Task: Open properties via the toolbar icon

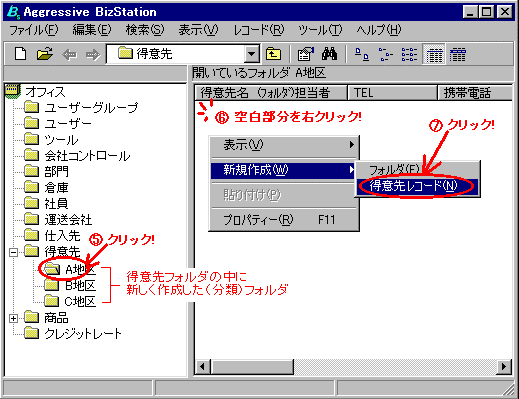Action: point(306,54)
